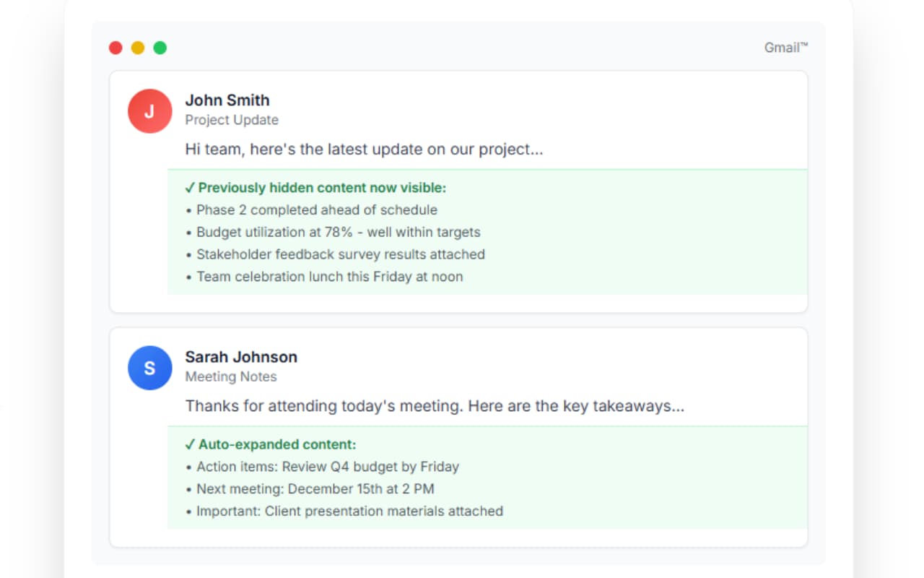The height and width of the screenshot is (578, 924).
Task: Click the green traffic light dot
Action: tap(160, 47)
